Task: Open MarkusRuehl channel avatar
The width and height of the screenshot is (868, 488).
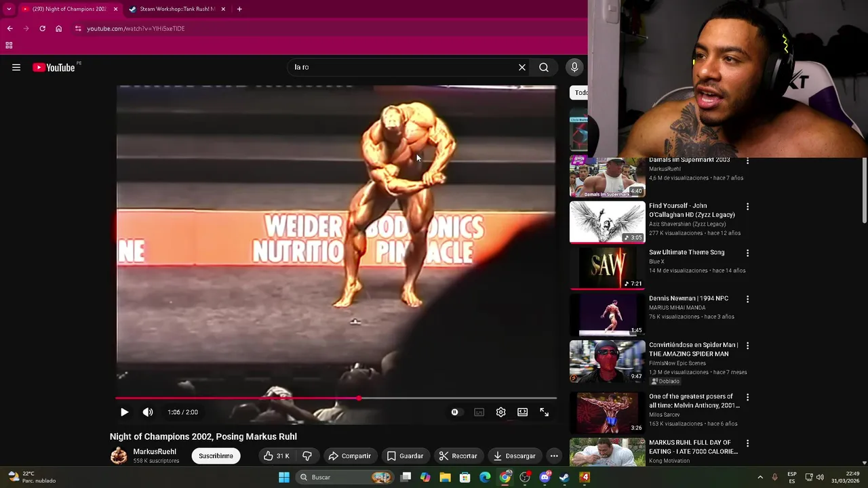Action: tap(119, 455)
